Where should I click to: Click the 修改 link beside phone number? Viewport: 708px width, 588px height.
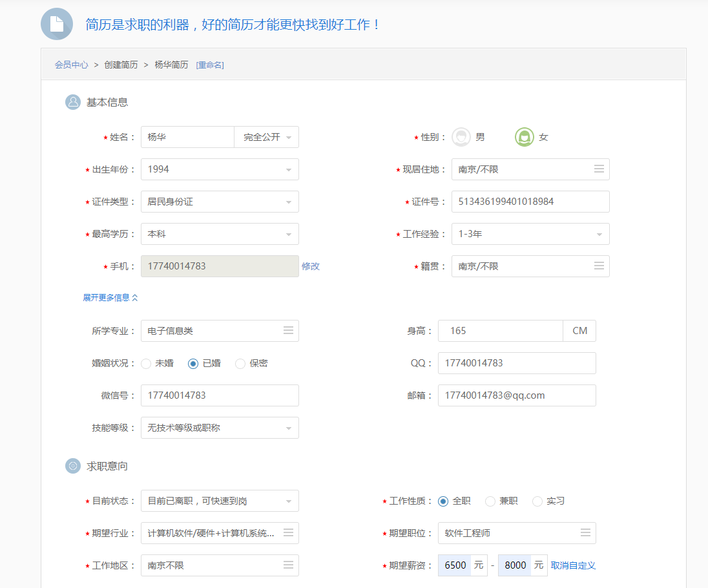point(311,266)
